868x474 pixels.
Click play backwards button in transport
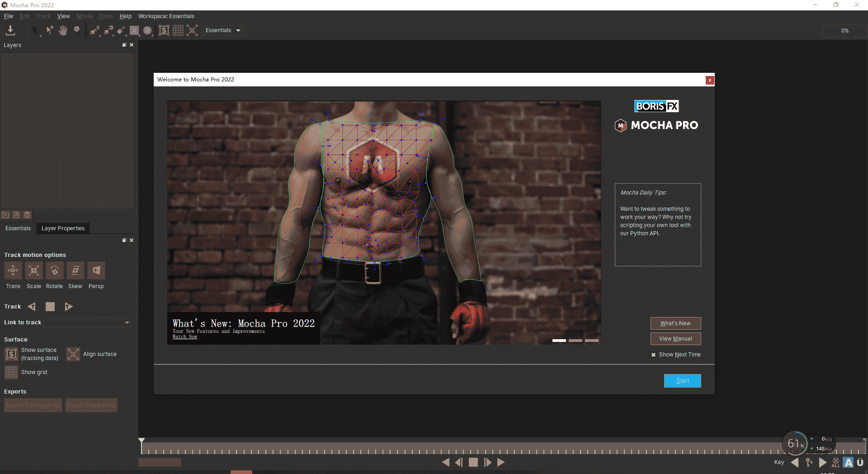pos(446,462)
